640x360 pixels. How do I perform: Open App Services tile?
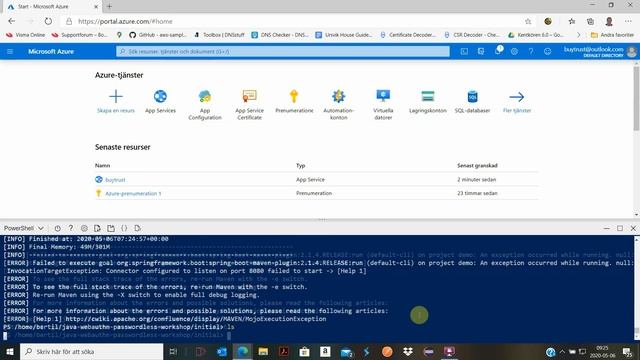(160, 101)
